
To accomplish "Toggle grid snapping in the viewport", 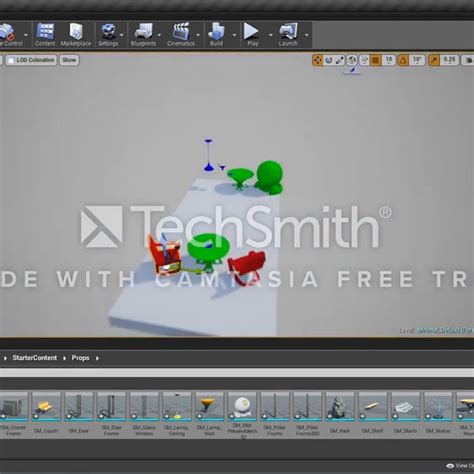I will 376,60.
